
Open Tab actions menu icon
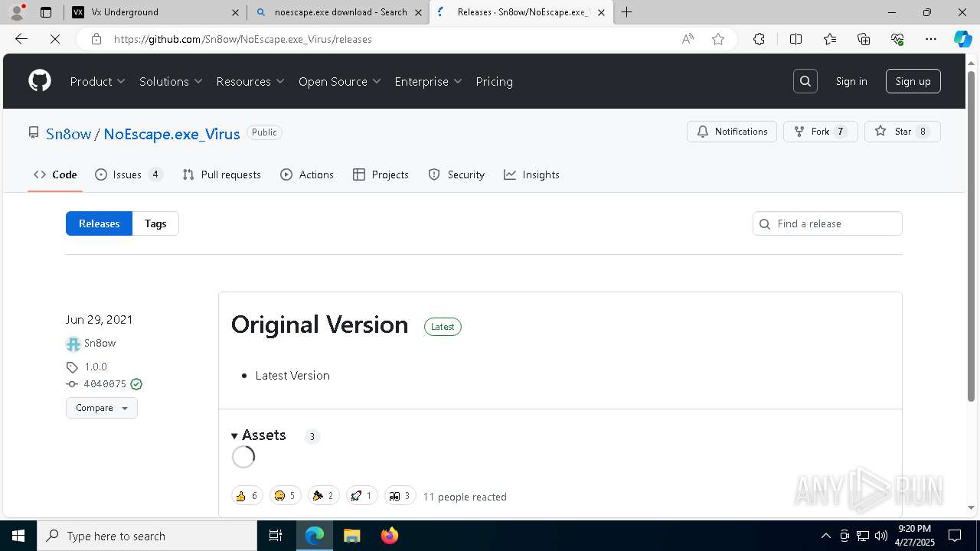coord(46,12)
